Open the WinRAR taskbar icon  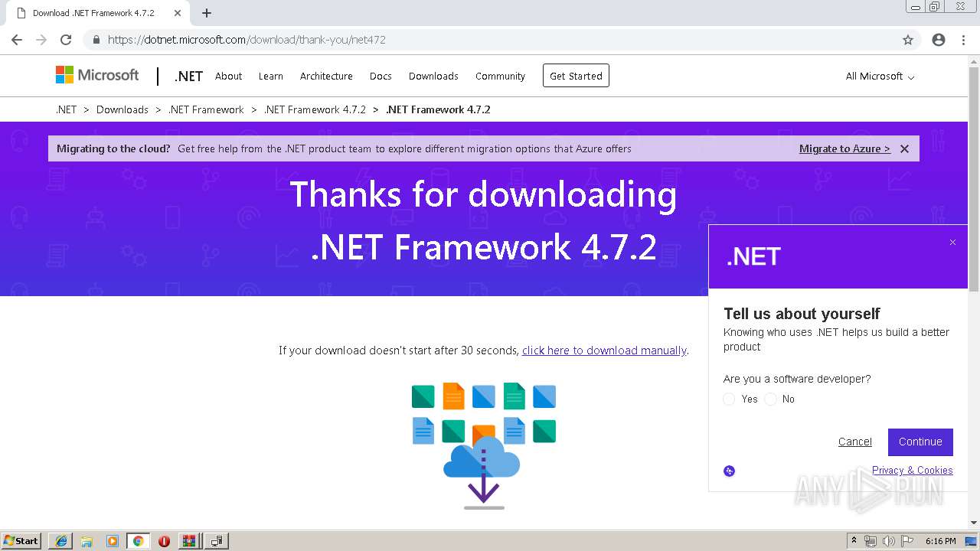pos(188,541)
